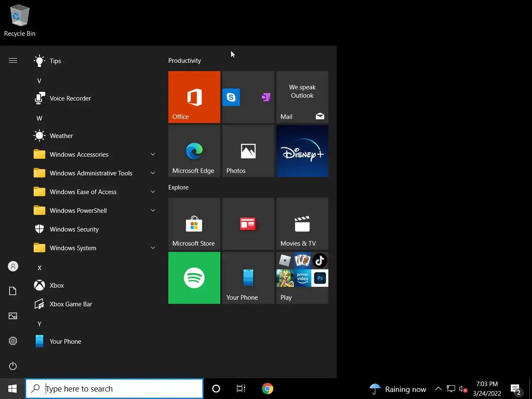This screenshot has height=399, width=532.
Task: Jump to letter V header
Action: coord(39,81)
